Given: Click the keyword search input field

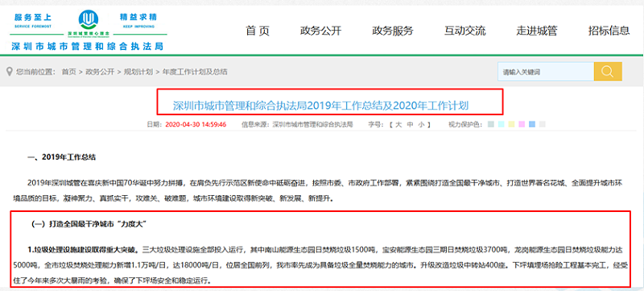Looking at the screenshot, I should click(546, 72).
